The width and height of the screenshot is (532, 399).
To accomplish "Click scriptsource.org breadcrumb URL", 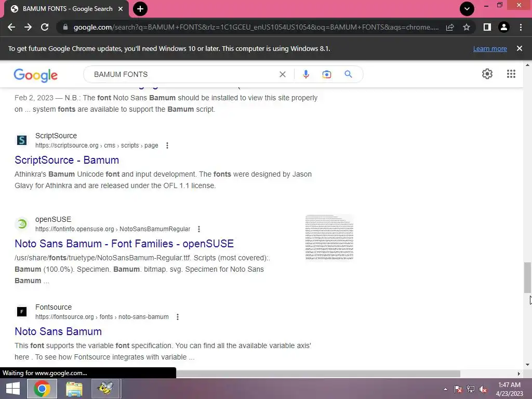I will [97, 145].
